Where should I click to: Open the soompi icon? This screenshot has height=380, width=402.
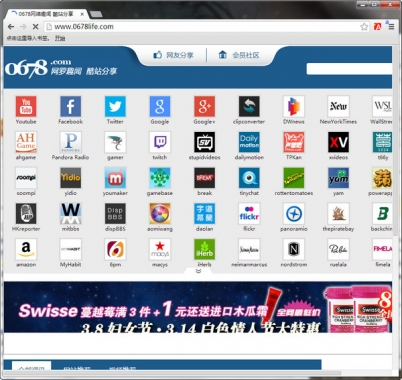[x=26, y=178]
